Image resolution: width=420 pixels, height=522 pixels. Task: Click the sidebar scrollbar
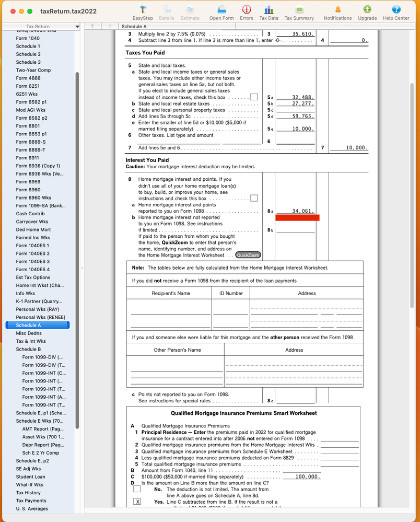(77, 250)
